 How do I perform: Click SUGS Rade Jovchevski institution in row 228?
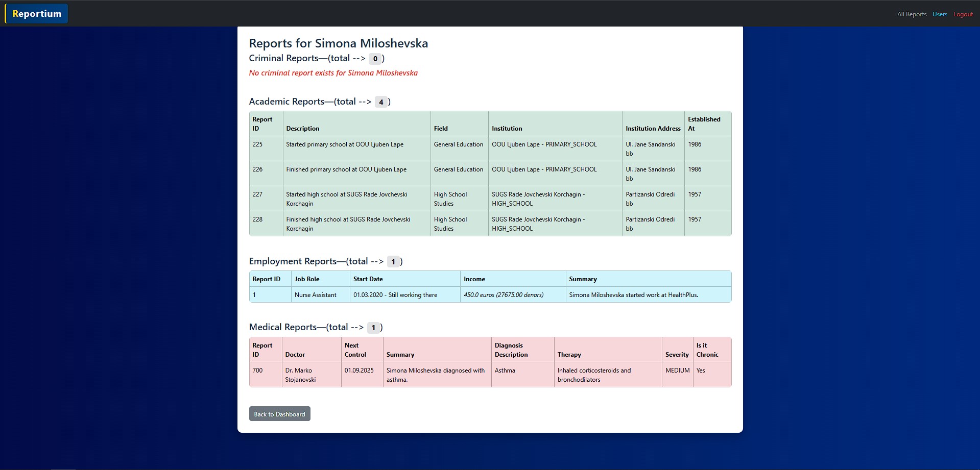(555, 224)
